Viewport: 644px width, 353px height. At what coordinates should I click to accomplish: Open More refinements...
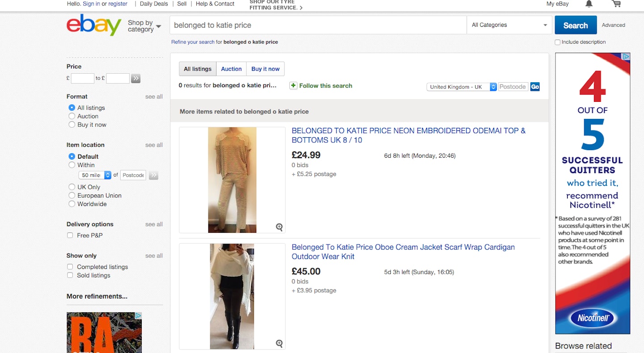(97, 296)
